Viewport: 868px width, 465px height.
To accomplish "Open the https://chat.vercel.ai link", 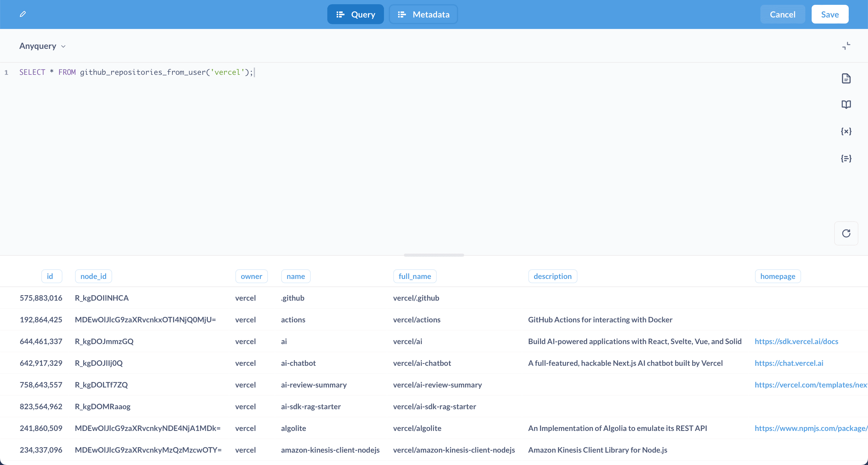I will (789, 363).
